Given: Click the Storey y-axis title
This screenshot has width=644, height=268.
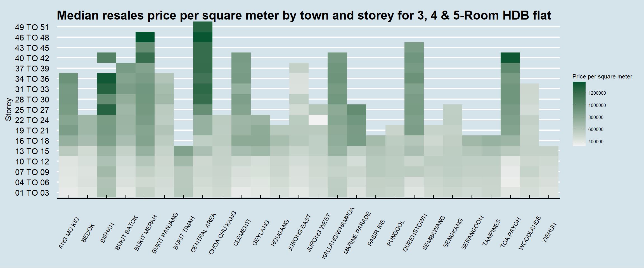Looking at the screenshot, I should (x=8, y=109).
